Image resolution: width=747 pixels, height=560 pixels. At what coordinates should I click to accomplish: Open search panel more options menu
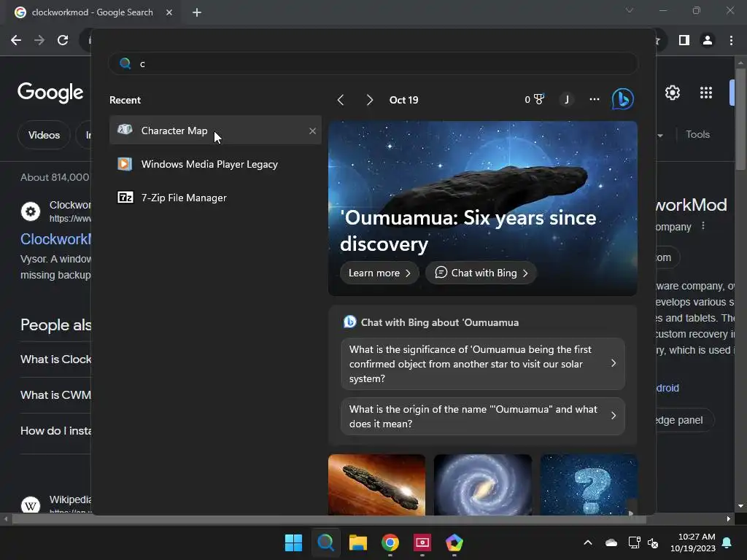[594, 99]
